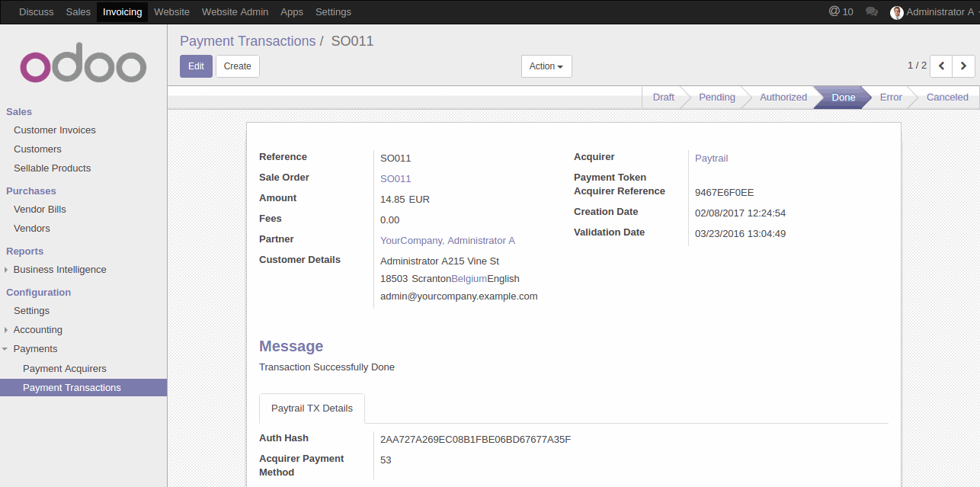Open Payment Acquirers in sidebar
The image size is (980, 487).
(x=65, y=369)
